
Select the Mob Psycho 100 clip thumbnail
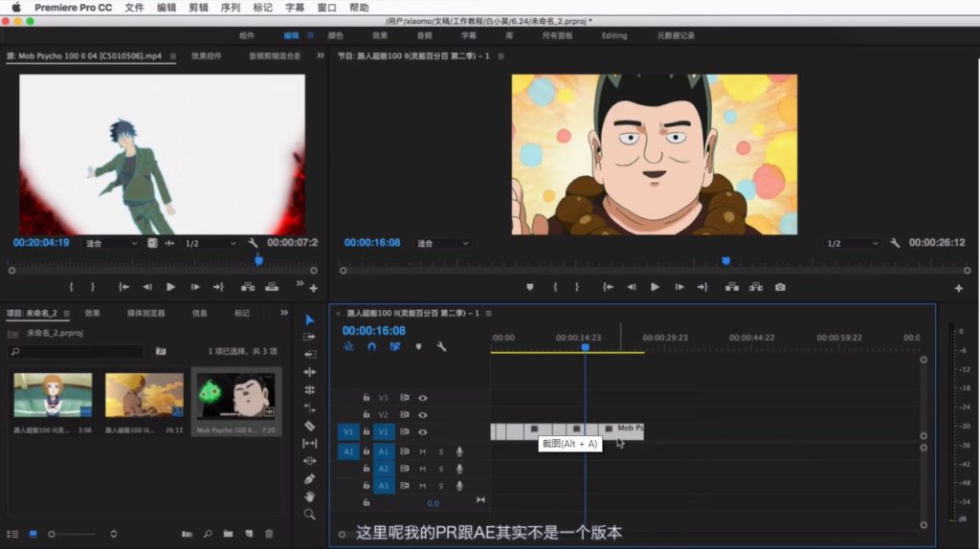coord(235,395)
